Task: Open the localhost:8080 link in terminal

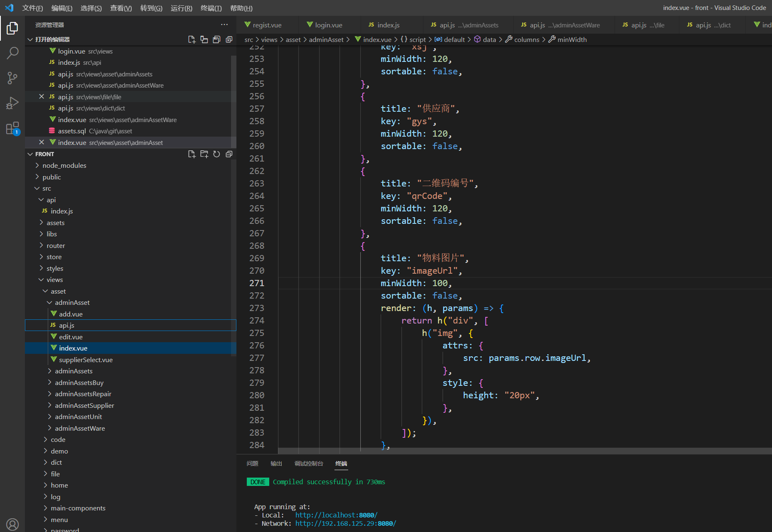Action: pyautogui.click(x=336, y=515)
